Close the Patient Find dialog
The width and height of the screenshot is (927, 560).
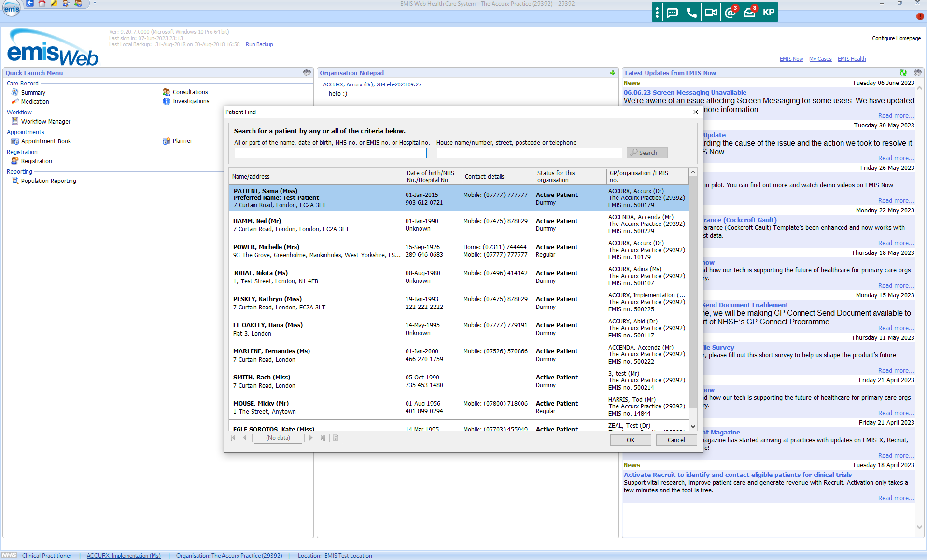[696, 112]
